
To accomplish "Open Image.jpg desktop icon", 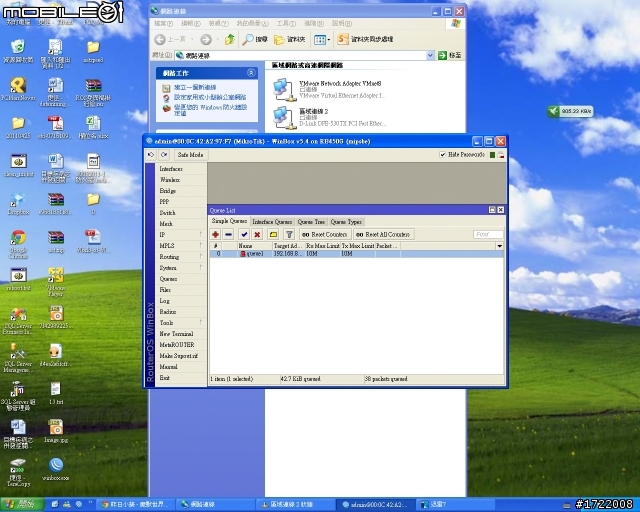I will [x=56, y=427].
